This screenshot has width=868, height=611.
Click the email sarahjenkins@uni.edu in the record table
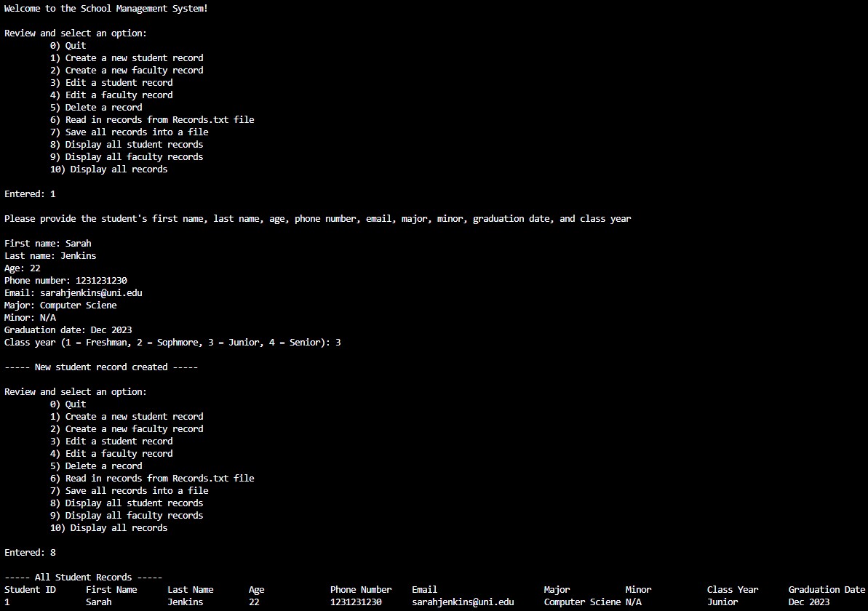(x=461, y=602)
